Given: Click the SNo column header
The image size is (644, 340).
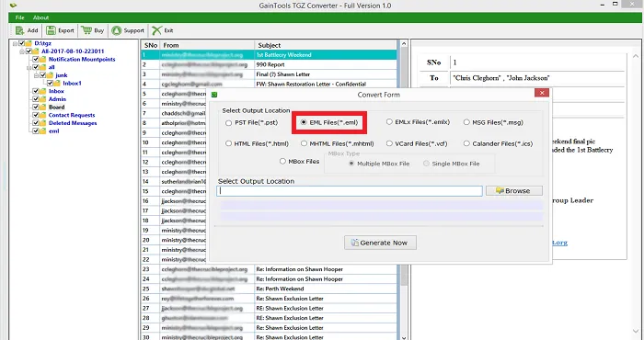Looking at the screenshot, I should coord(151,45).
